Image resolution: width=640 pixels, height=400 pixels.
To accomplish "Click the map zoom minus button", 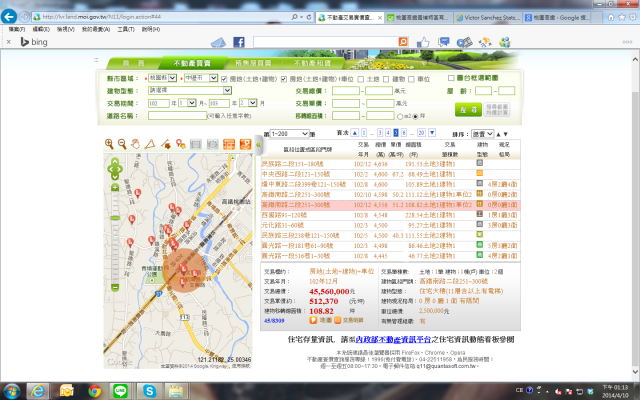I will pos(115,287).
